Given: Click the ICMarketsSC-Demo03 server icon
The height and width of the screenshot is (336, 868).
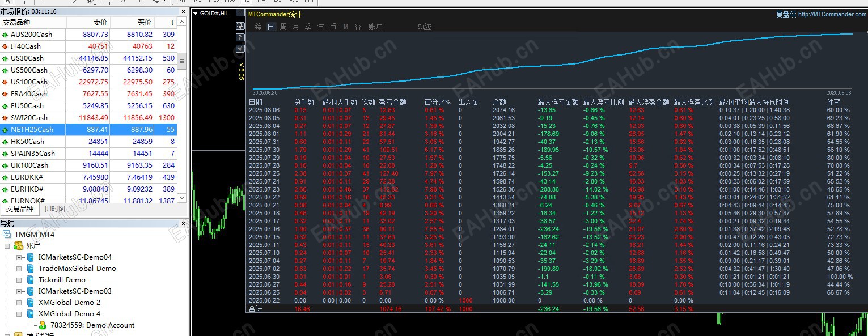Looking at the screenshot, I should (31, 291).
